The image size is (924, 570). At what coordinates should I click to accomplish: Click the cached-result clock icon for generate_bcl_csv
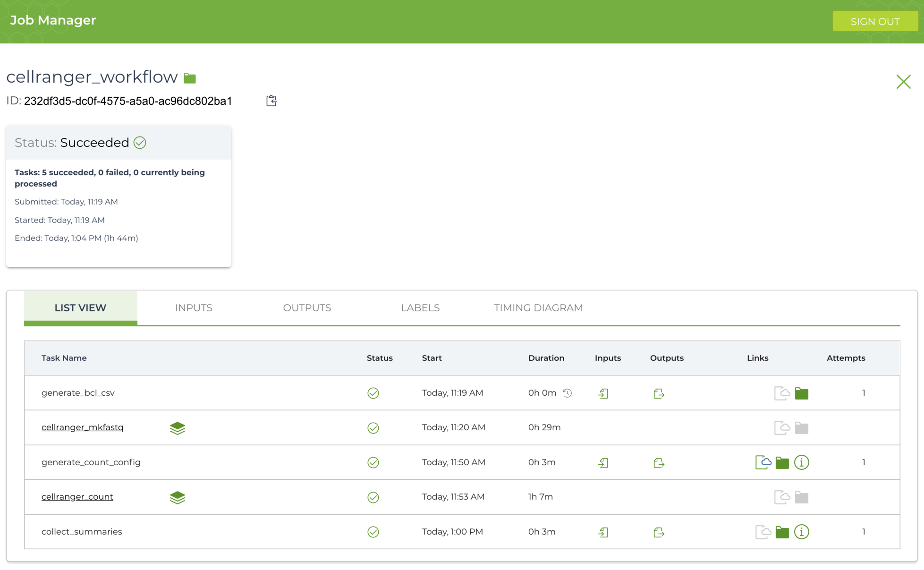(x=568, y=393)
